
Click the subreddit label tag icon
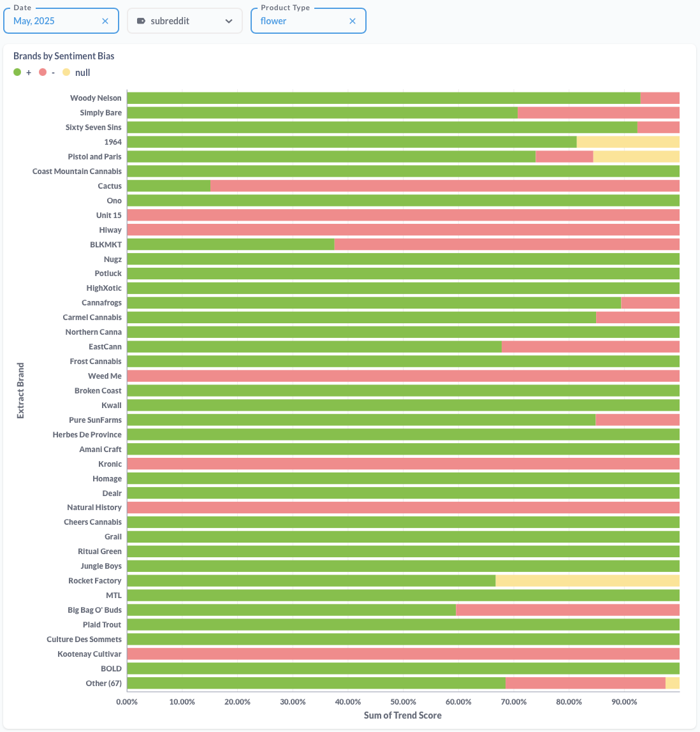pos(141,21)
